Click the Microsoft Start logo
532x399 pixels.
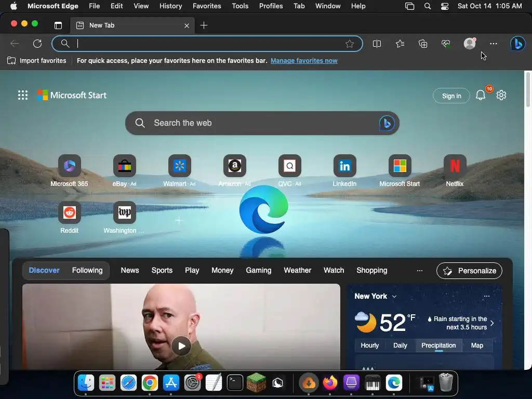[72, 95]
